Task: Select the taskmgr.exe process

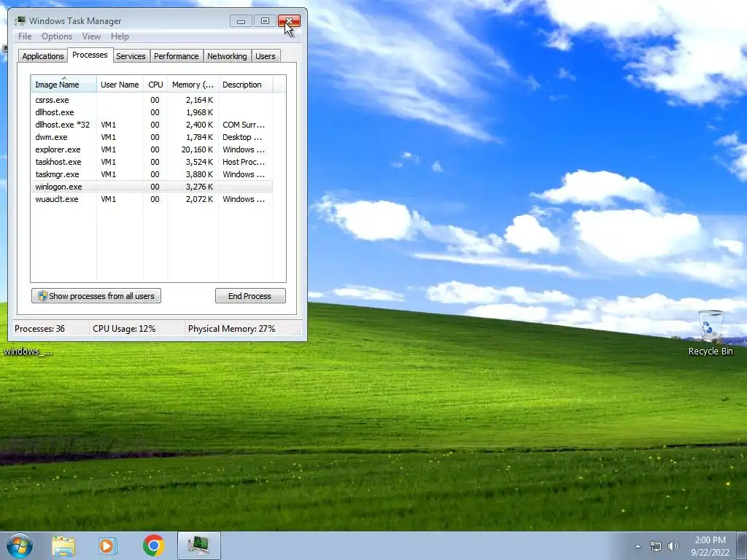Action: (152, 174)
